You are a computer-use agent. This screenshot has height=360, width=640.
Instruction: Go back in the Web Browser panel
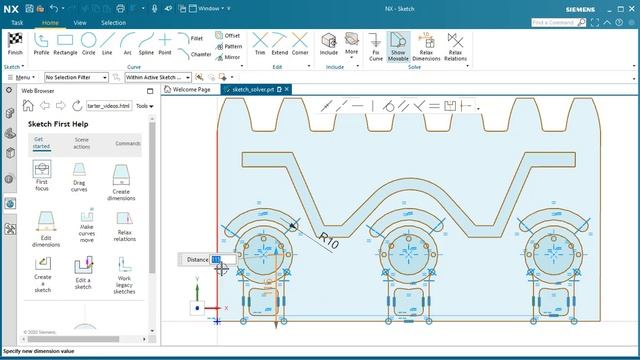(x=44, y=106)
